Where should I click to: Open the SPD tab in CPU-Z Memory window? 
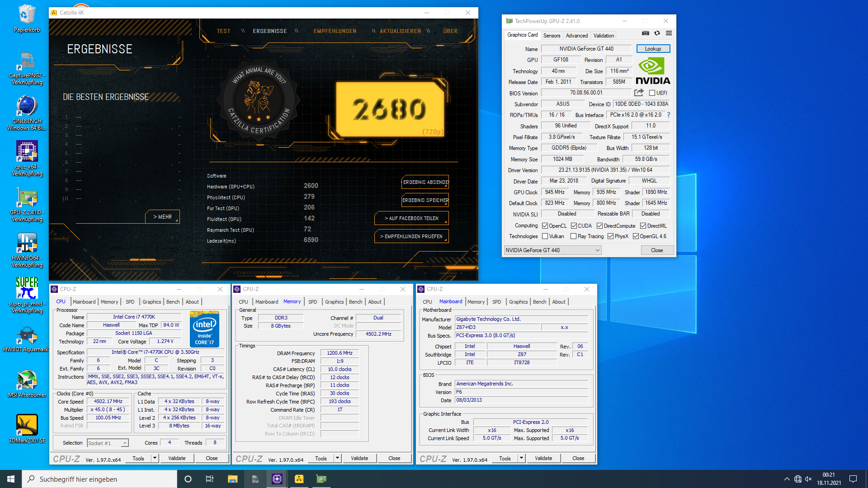coord(313,302)
